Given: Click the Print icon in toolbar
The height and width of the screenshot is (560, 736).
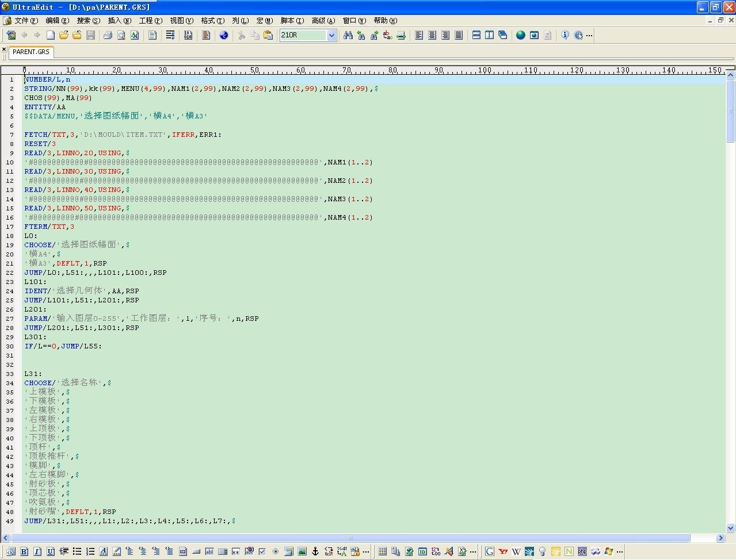Looking at the screenshot, I should (x=108, y=35).
